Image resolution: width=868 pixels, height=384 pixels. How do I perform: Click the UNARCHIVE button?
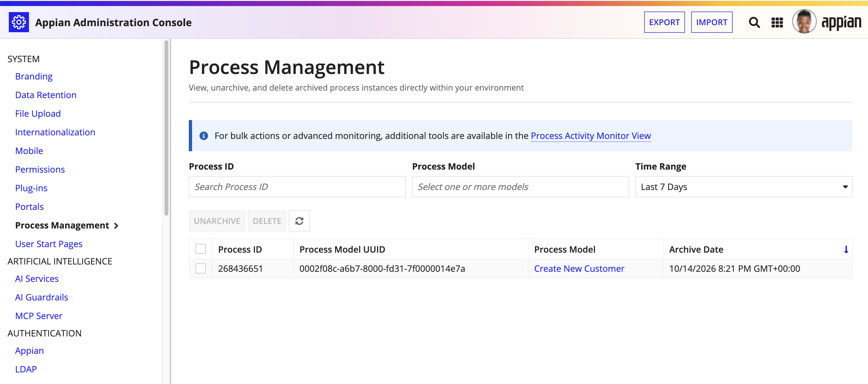point(217,221)
